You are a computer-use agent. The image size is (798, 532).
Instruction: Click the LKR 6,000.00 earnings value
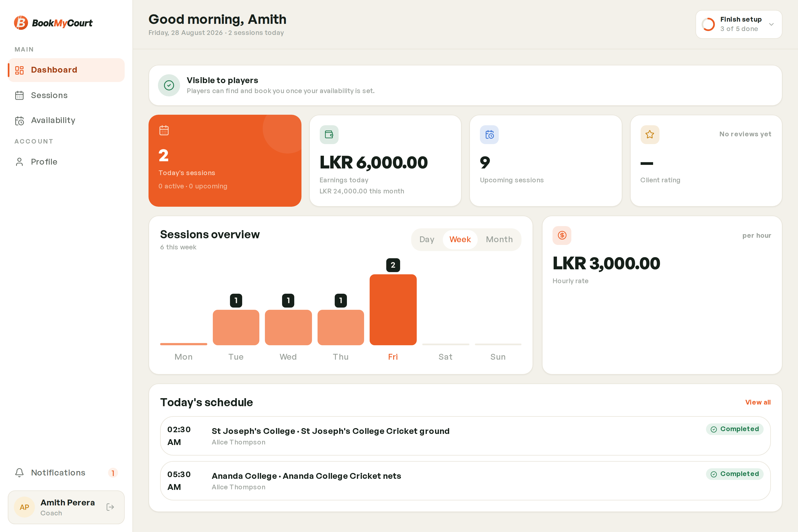pos(374,163)
